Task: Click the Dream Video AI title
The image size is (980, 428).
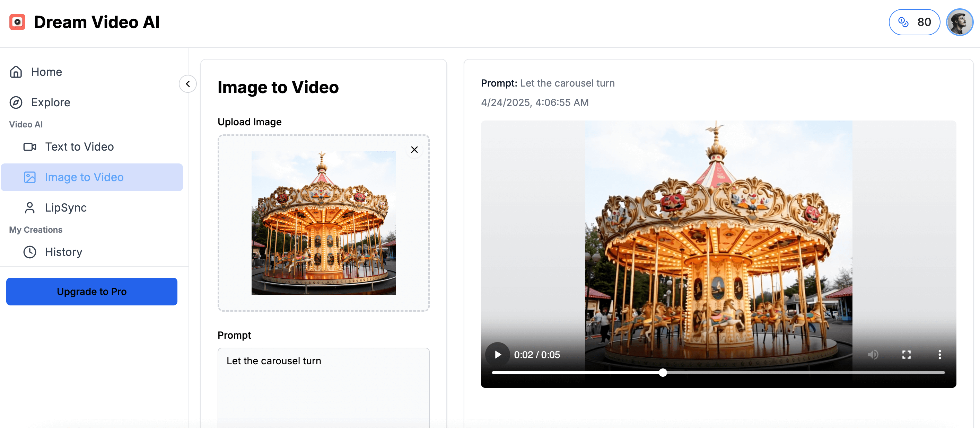Action: [97, 22]
